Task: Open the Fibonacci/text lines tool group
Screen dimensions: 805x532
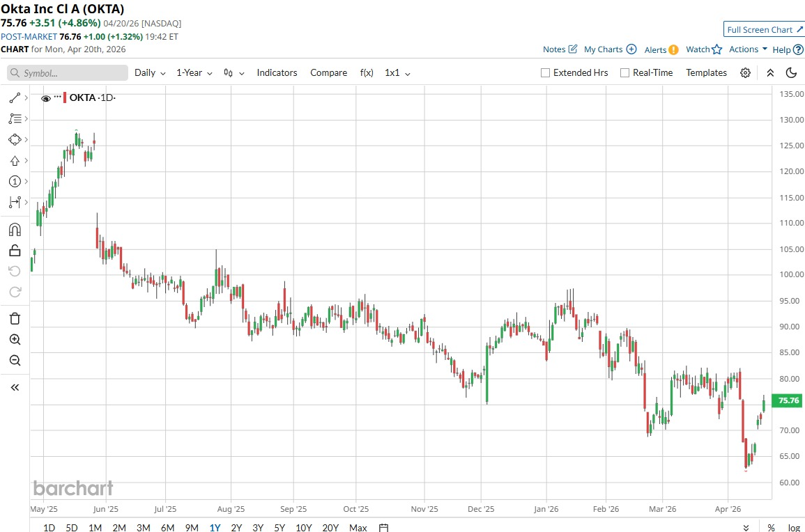Action: (15, 118)
